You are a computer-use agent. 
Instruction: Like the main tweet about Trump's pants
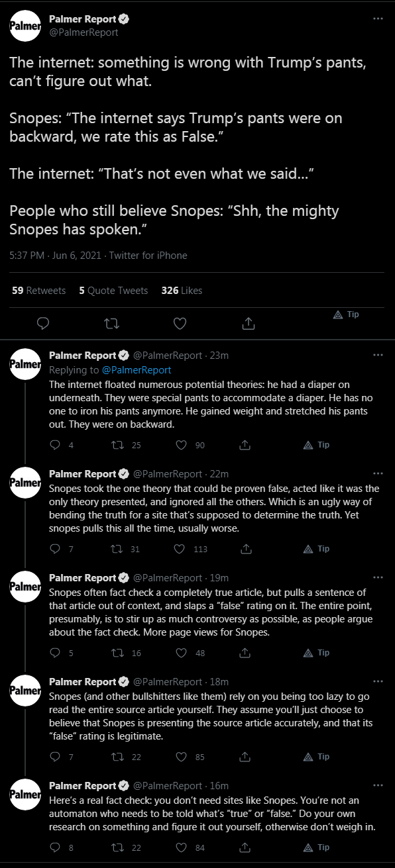(180, 323)
